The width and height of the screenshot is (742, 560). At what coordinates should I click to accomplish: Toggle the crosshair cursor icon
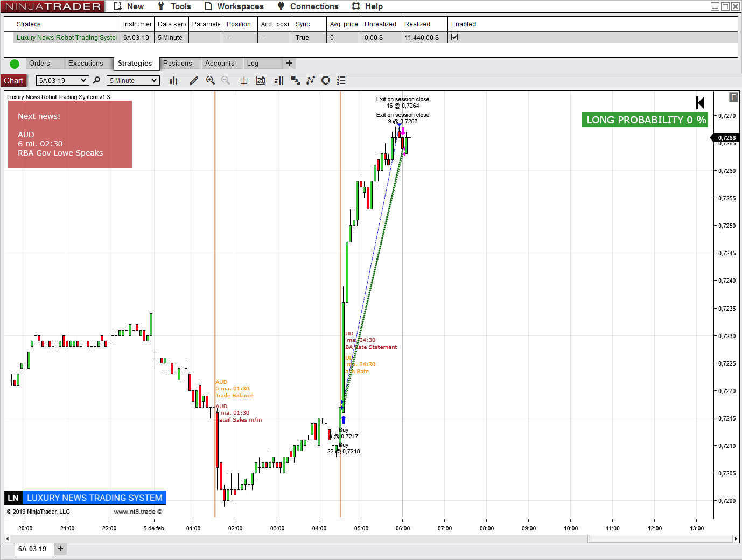coord(244,81)
